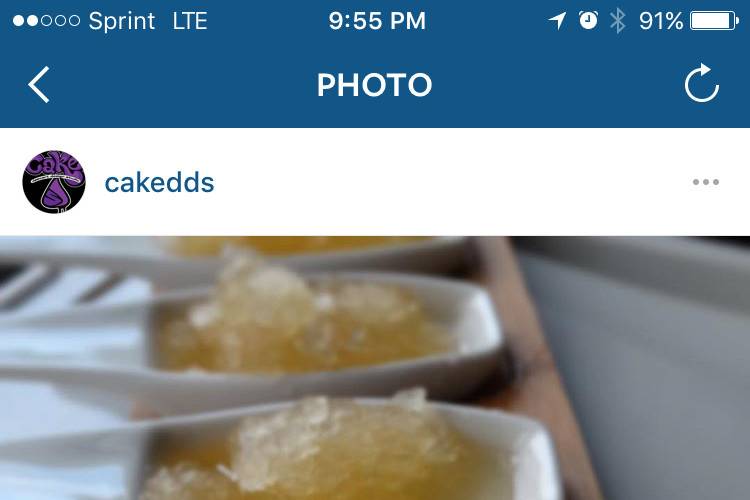The image size is (750, 500).
Task: Tap the LTE network indicator
Action: (190, 21)
